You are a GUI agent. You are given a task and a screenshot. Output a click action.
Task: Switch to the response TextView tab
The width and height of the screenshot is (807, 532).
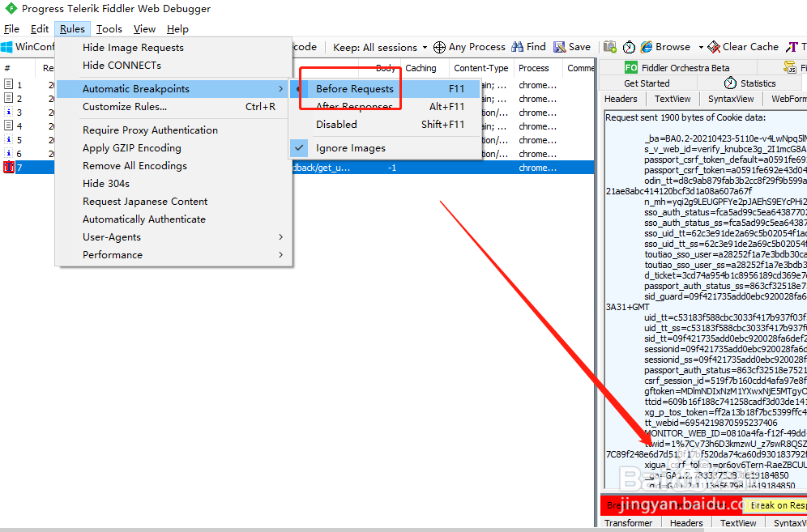pos(738,523)
